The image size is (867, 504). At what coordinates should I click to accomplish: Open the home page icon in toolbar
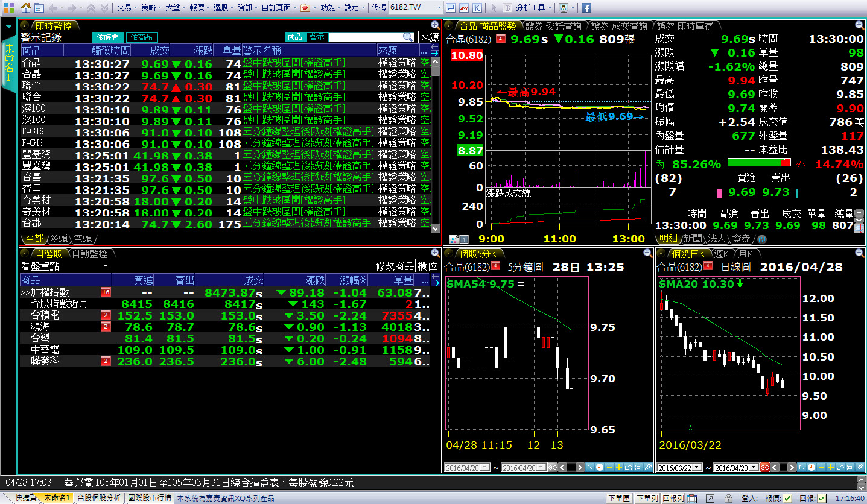26,7
